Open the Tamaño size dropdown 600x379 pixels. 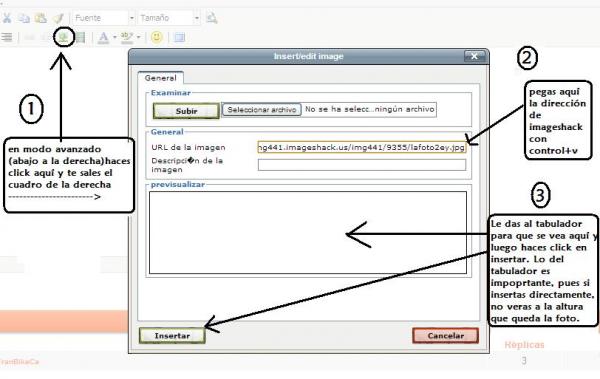(x=169, y=18)
